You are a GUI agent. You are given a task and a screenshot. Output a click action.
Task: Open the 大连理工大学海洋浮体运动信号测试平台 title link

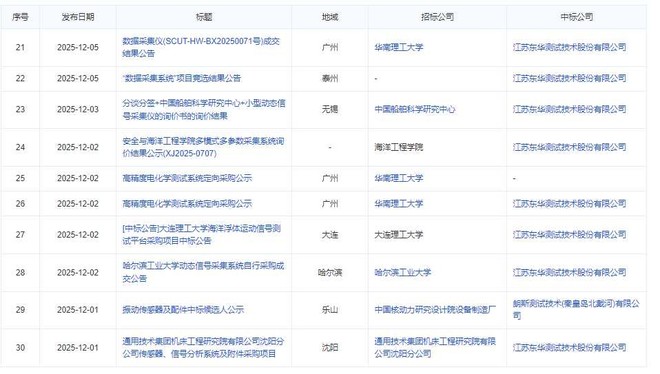coord(202,235)
